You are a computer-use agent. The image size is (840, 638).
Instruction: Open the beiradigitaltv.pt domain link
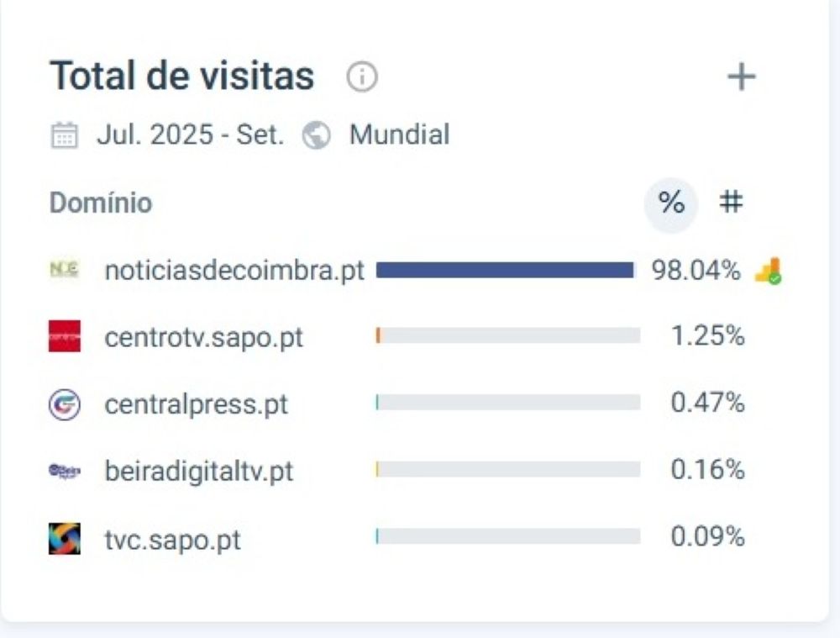[x=199, y=472]
